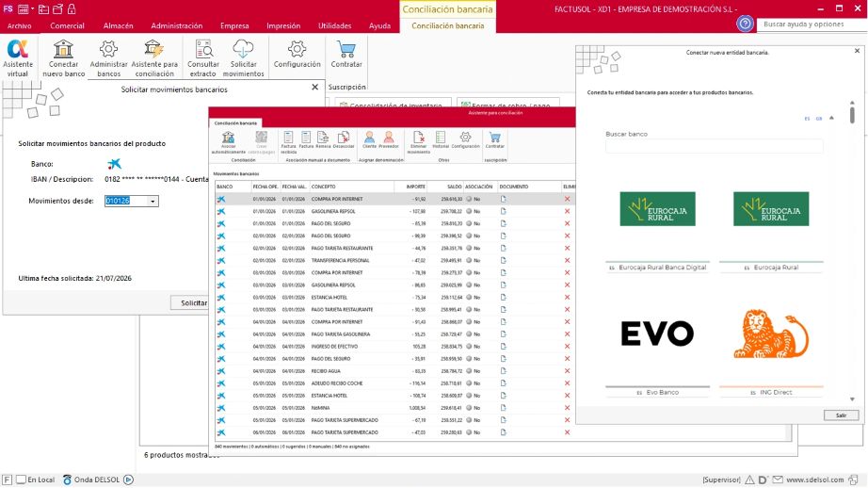The width and height of the screenshot is (868, 488).
Task: Click the Salir button in the connect dialog
Action: point(841,415)
